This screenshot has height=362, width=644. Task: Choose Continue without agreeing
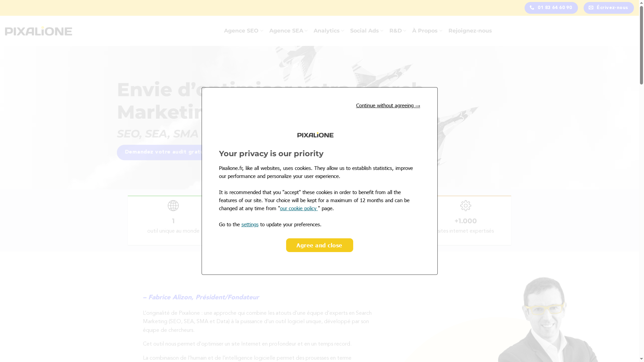(x=385, y=106)
